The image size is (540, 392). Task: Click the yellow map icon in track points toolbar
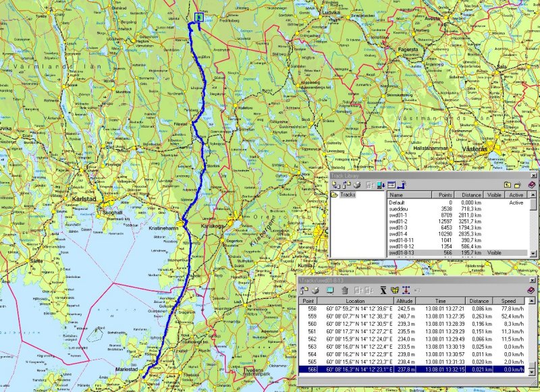click(394, 291)
